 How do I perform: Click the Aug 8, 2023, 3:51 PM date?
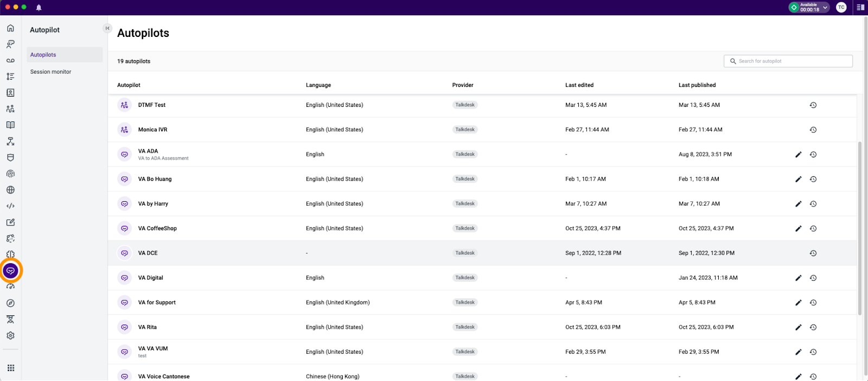click(x=705, y=155)
